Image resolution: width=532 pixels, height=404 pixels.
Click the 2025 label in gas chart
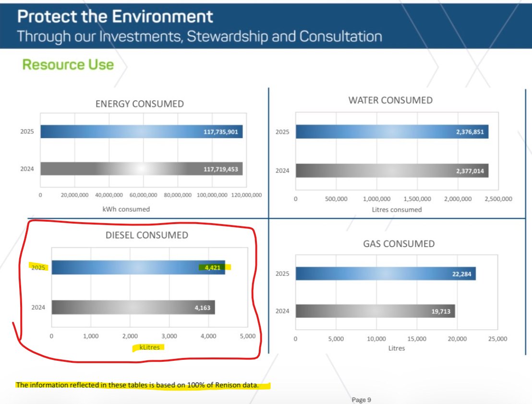point(282,273)
